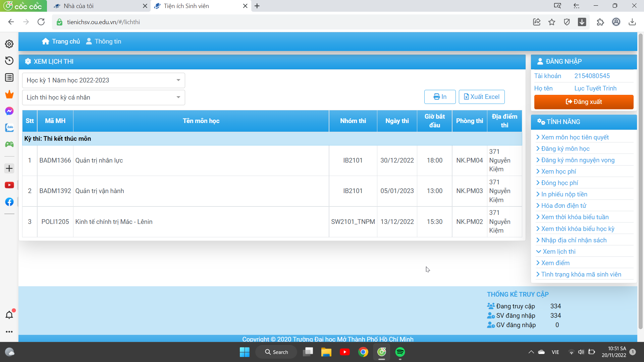Go back to previous page
The width and height of the screenshot is (644, 362).
(x=11, y=22)
